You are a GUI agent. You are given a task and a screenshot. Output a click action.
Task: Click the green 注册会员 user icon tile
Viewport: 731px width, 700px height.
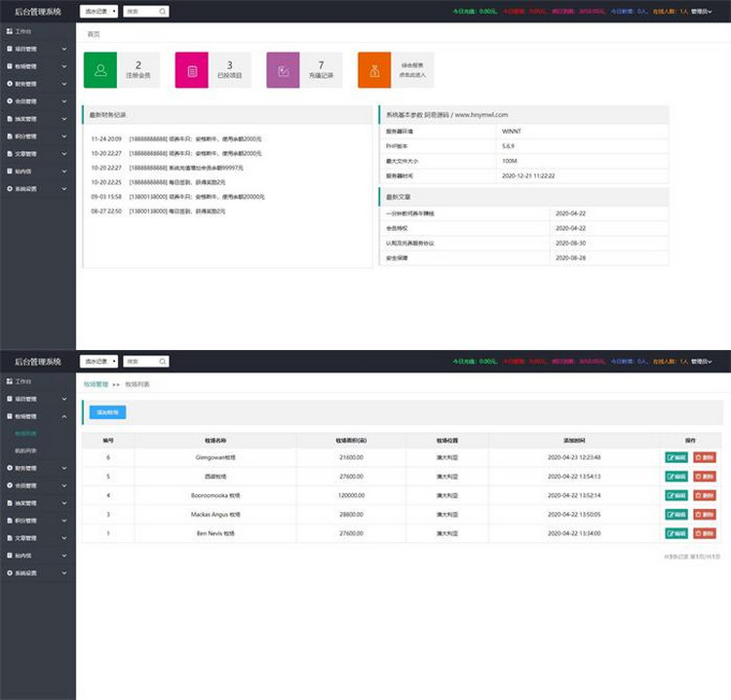[100, 70]
